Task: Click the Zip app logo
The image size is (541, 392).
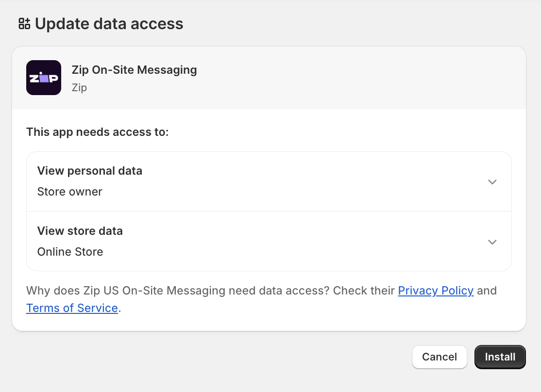Action: point(44,78)
